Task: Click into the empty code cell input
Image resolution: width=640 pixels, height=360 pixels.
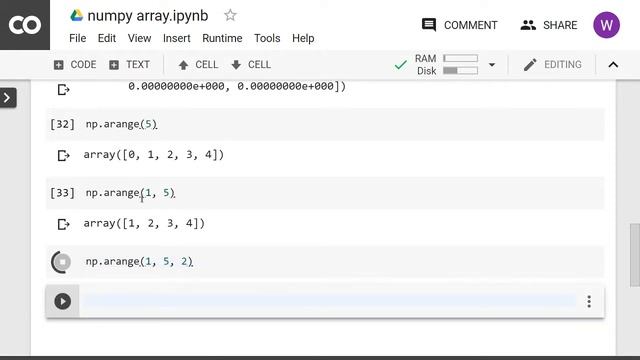Action: tap(330, 301)
